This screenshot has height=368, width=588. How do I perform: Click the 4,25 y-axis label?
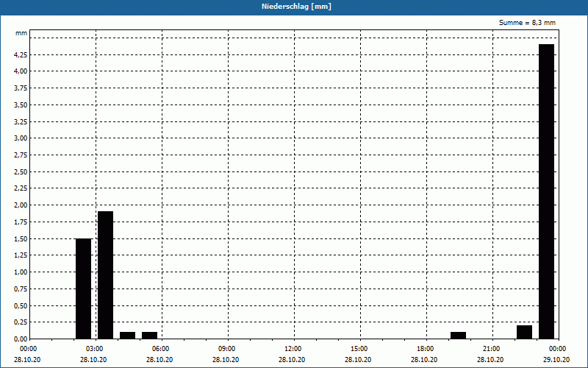[x=21, y=55]
